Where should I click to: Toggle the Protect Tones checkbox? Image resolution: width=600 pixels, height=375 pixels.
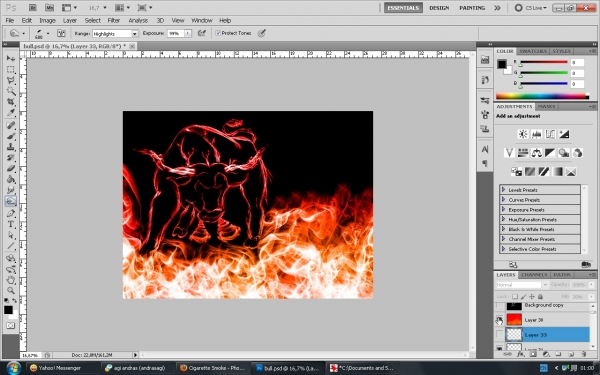click(218, 33)
